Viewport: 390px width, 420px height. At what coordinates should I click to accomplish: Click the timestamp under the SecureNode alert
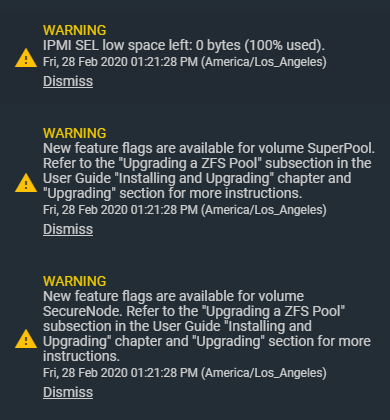pos(185,373)
